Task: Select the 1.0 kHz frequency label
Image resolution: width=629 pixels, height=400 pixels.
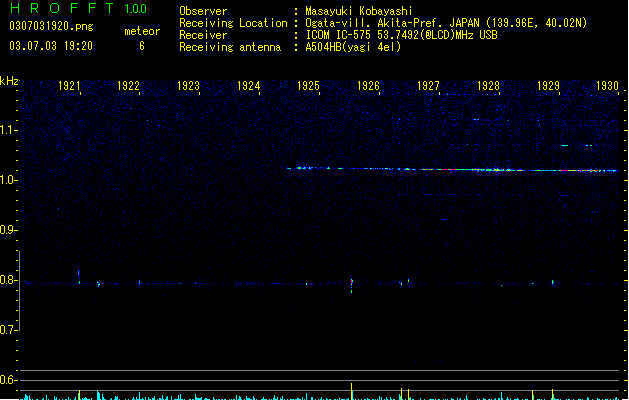Action: click(x=8, y=180)
